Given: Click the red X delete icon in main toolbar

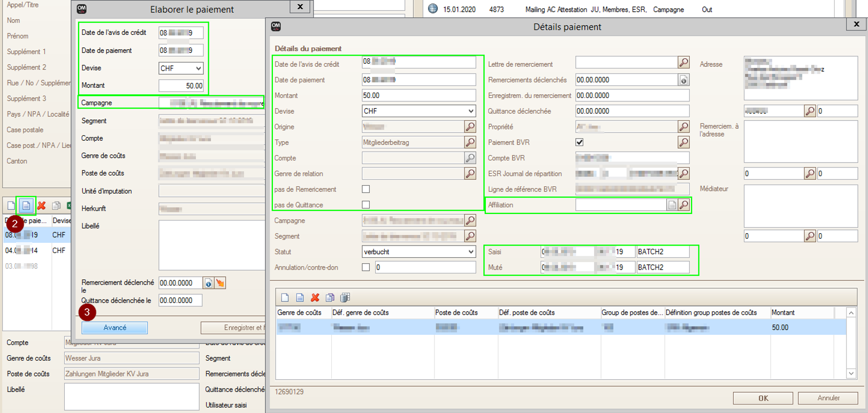Looking at the screenshot, I should pyautogui.click(x=42, y=206).
